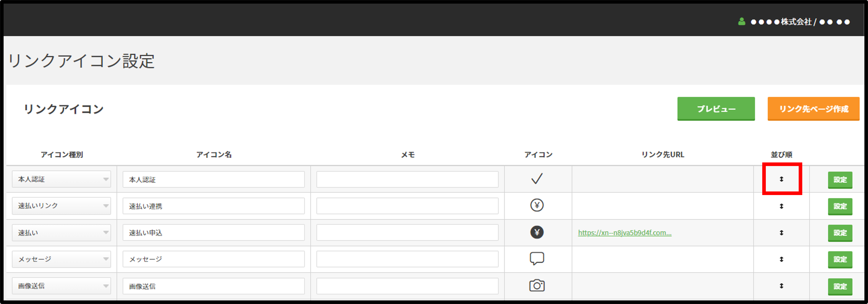Select the camera icon in the 画像送信 row
Image resolution: width=868 pixels, height=304 pixels.
(538, 285)
